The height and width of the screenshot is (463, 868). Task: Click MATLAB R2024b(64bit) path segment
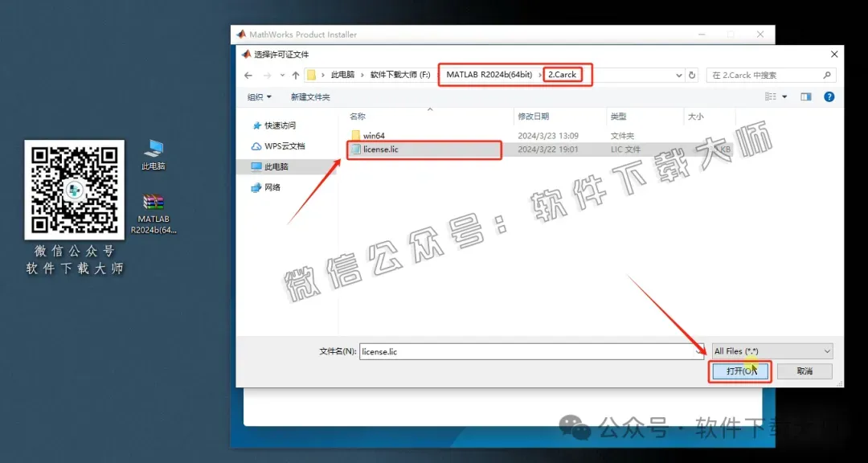click(x=489, y=75)
